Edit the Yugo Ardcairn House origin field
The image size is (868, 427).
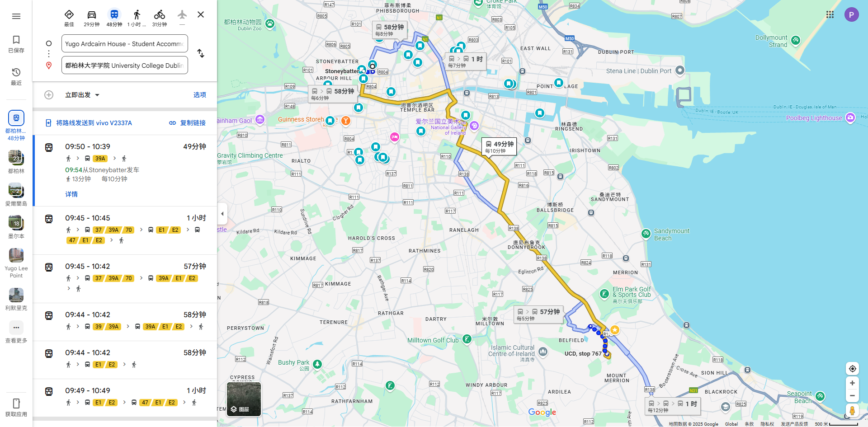(x=125, y=44)
